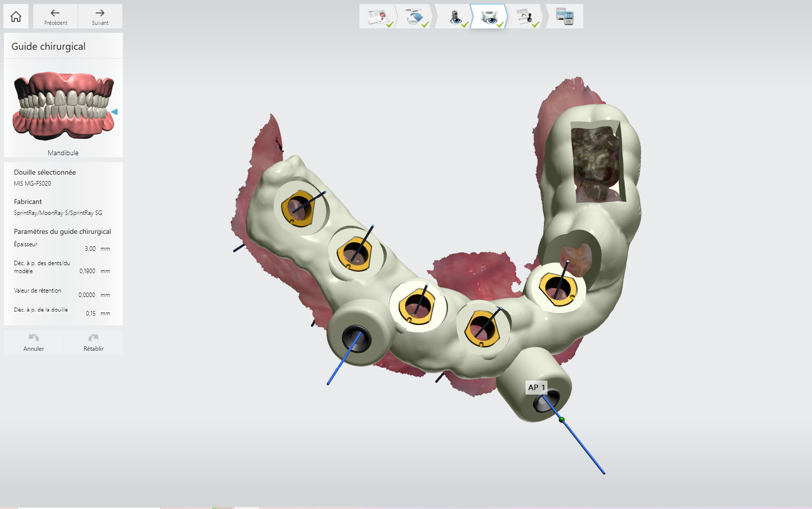Edit the sleeve offset value 0,15
This screenshot has height=509, width=812.
click(90, 313)
